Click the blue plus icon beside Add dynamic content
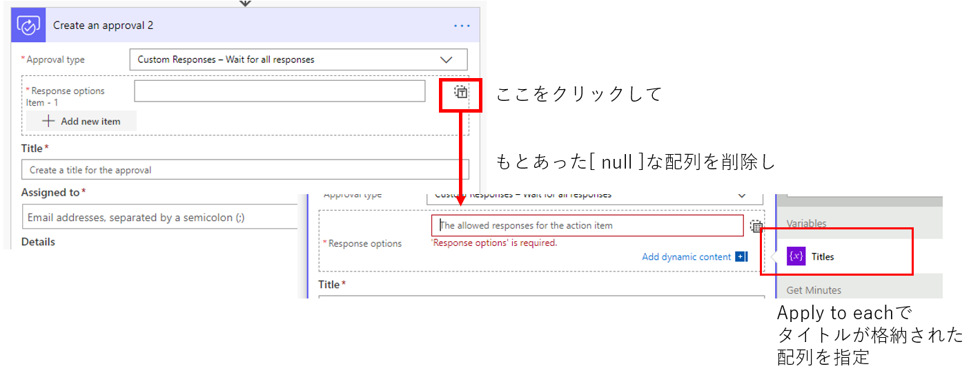 pos(741,257)
